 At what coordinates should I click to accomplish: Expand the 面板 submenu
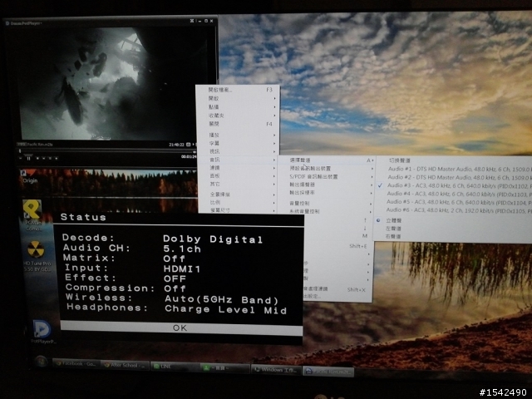tap(239, 175)
